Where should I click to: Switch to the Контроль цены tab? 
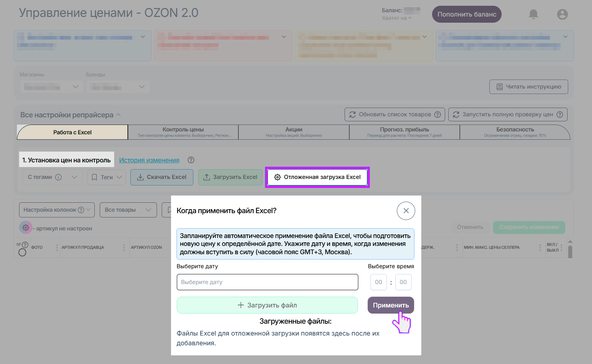coord(183,132)
